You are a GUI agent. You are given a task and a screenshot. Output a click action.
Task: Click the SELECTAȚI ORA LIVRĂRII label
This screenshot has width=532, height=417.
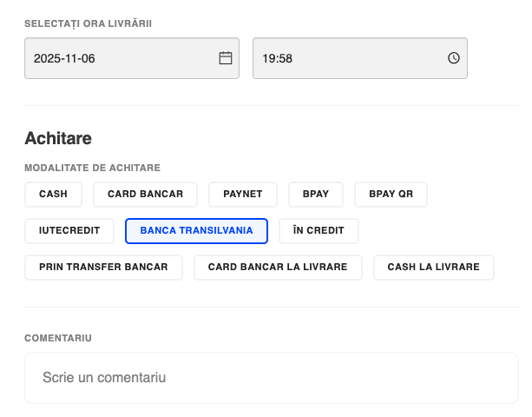click(x=88, y=23)
